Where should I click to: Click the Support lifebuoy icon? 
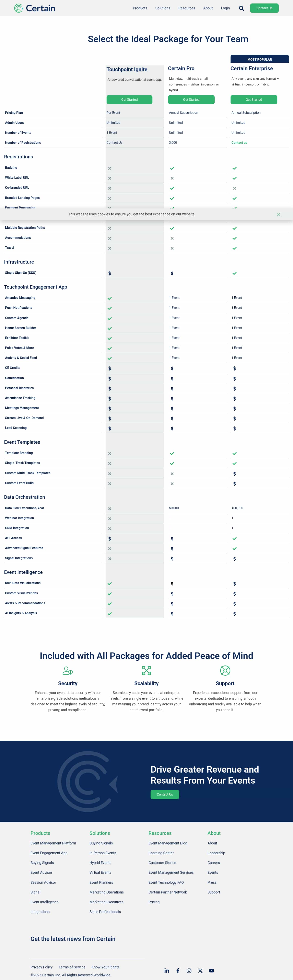point(225,670)
